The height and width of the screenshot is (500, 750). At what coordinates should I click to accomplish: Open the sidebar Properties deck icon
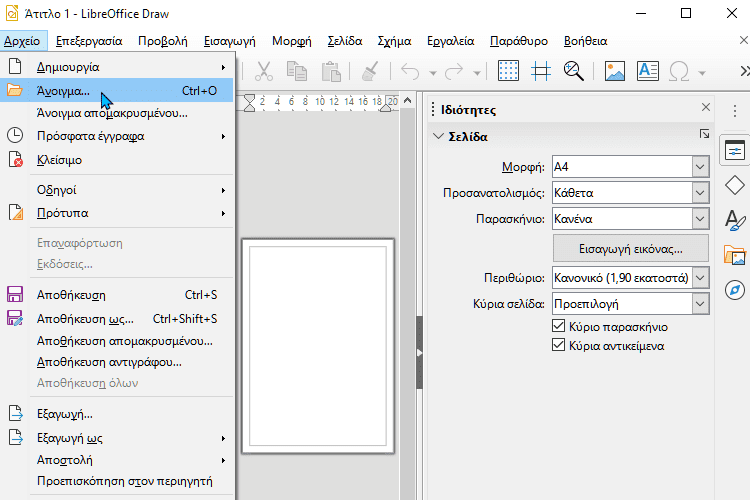(x=735, y=152)
